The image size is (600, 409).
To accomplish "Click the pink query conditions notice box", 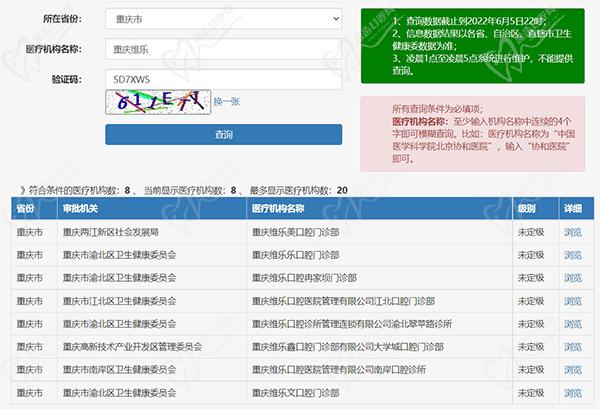I will click(473, 134).
